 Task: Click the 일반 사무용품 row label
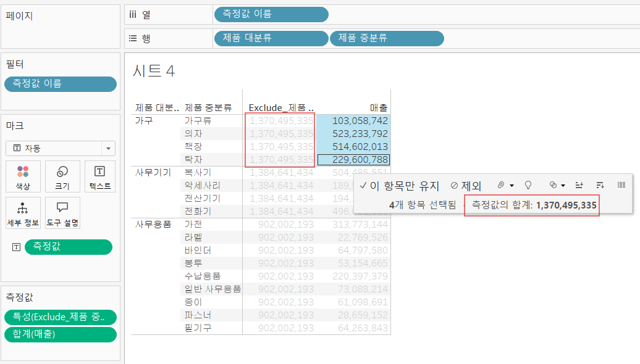(x=213, y=289)
